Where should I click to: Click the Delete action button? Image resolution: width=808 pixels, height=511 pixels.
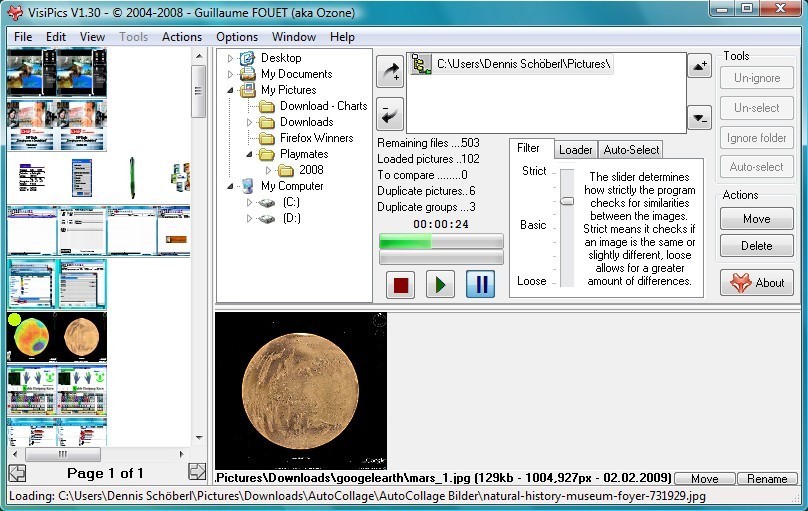coord(756,246)
